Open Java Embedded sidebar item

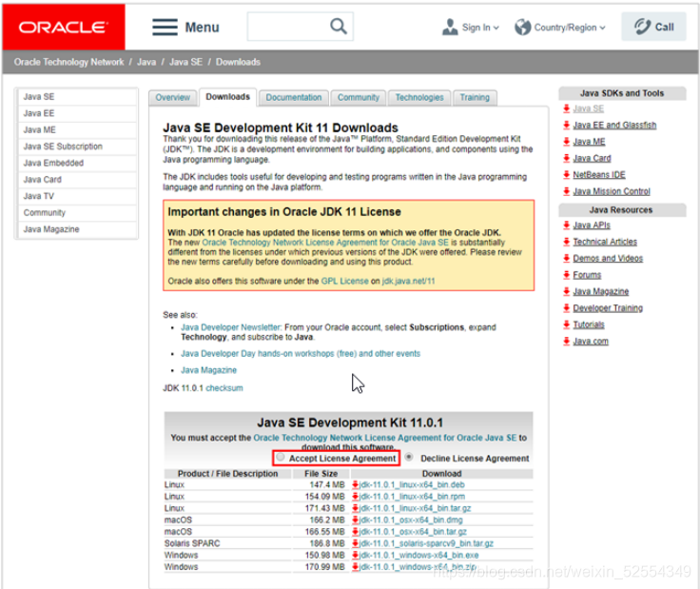(77, 163)
